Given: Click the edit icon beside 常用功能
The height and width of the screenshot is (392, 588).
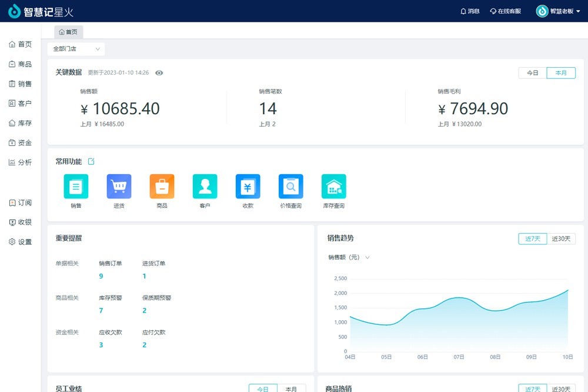Looking at the screenshot, I should click(x=91, y=161).
